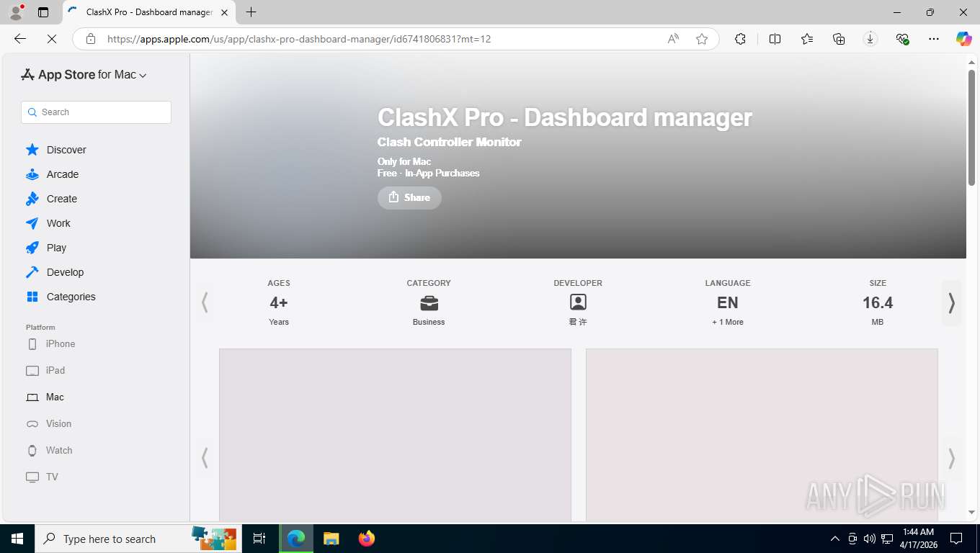Toggle browser split screen icon
Image resolution: width=980 pixels, height=553 pixels.
[775, 39]
